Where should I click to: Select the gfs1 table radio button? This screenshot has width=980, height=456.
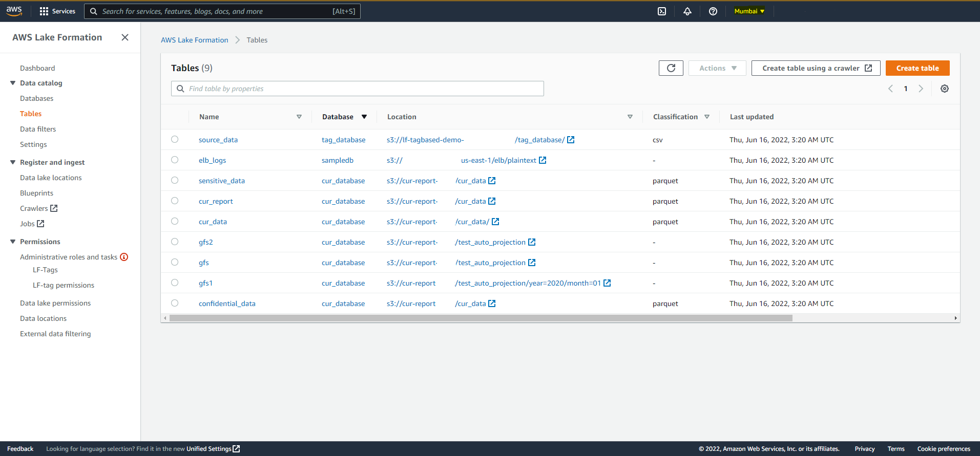coord(175,283)
